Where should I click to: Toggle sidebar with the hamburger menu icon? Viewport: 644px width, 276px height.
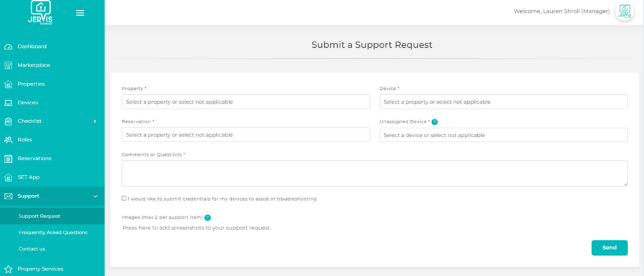[x=80, y=13]
